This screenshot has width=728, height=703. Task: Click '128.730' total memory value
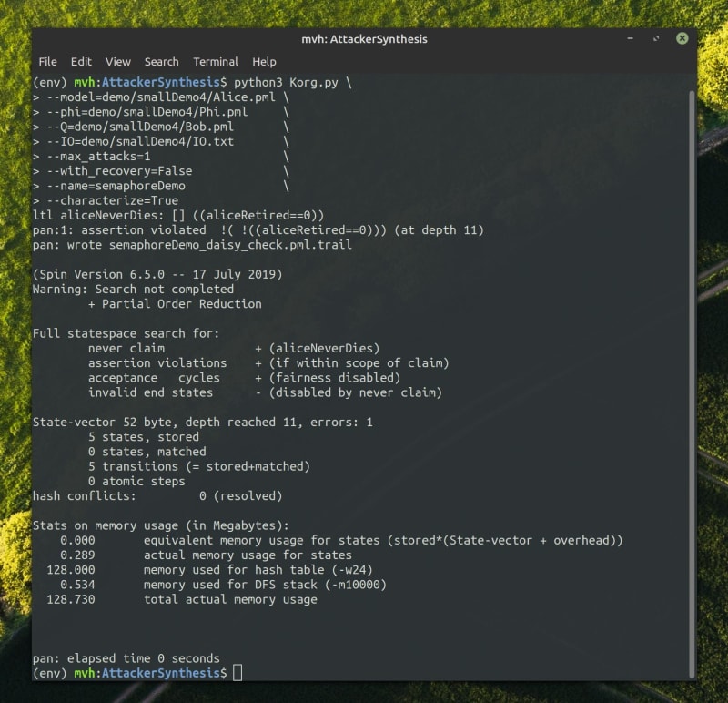coord(71,600)
